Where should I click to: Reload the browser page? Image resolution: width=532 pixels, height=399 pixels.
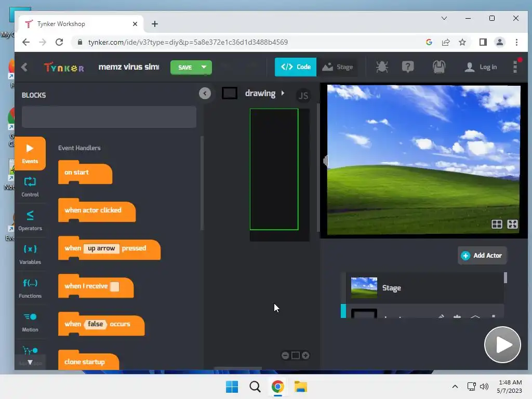pyautogui.click(x=59, y=42)
